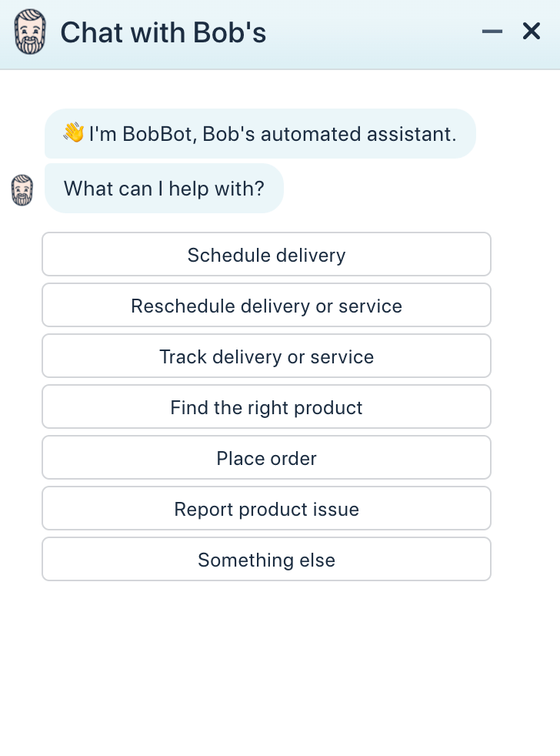
Task: Select Report product issue
Action: tap(266, 508)
